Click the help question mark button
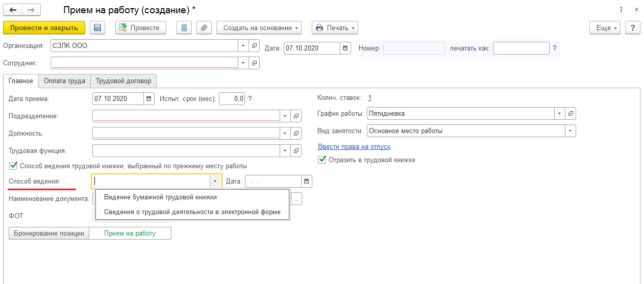644x284 pixels. 633,28
